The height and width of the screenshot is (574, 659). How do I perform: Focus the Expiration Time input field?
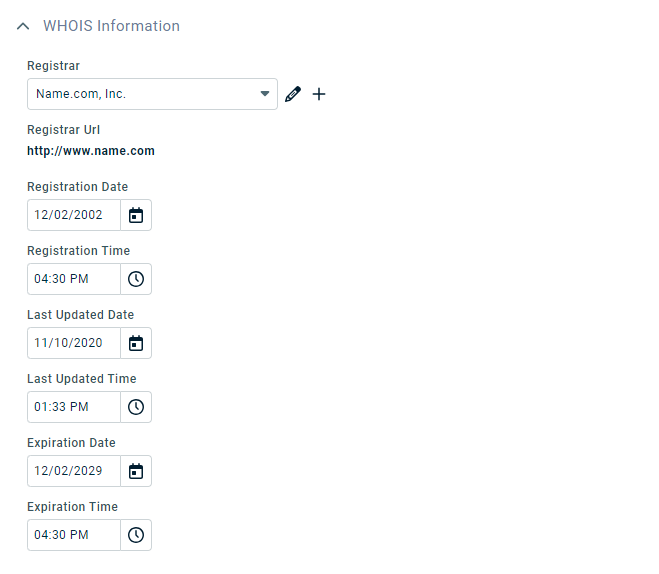click(x=74, y=535)
